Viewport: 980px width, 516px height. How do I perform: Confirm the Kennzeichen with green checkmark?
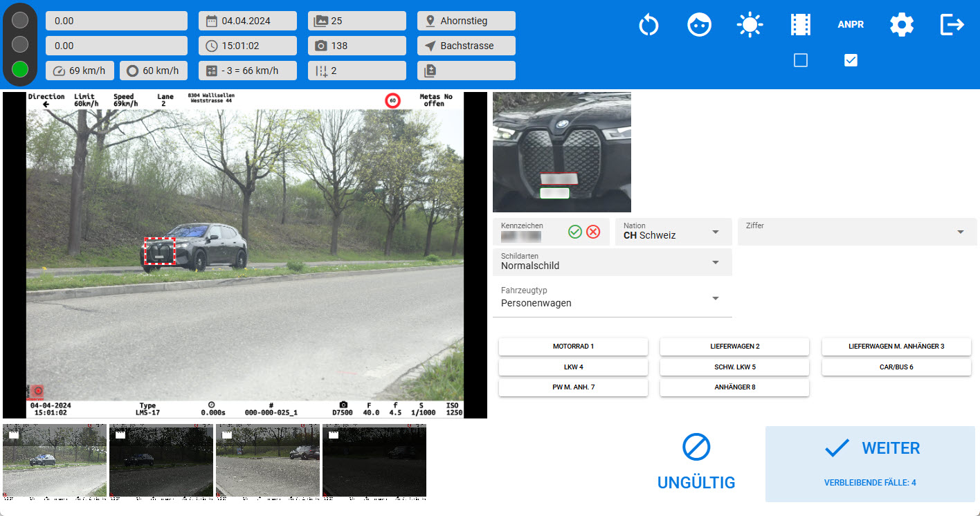coord(574,232)
